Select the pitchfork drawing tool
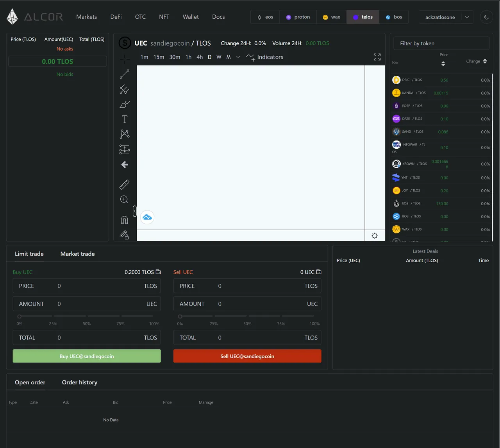The width and height of the screenshot is (500, 448). tap(125, 89)
